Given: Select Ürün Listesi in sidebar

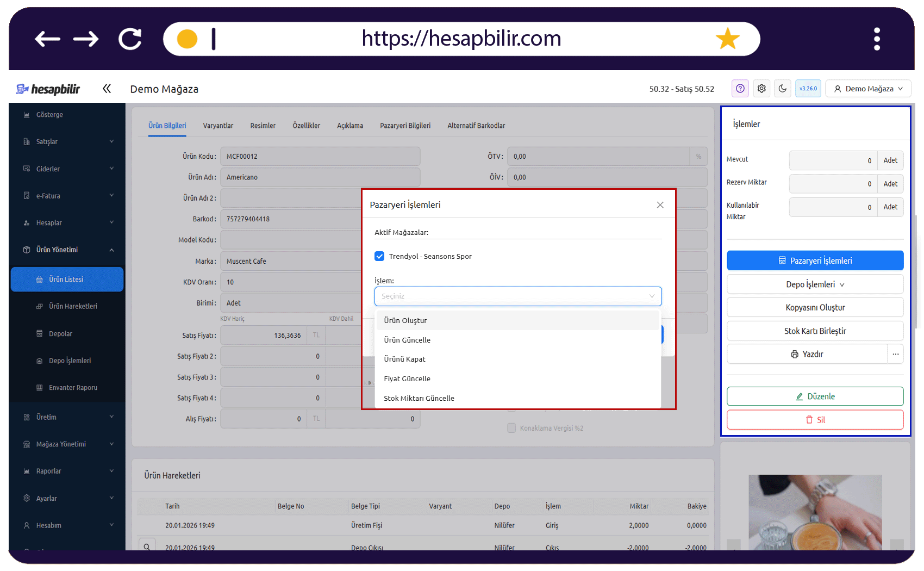Looking at the screenshot, I should coord(67,280).
